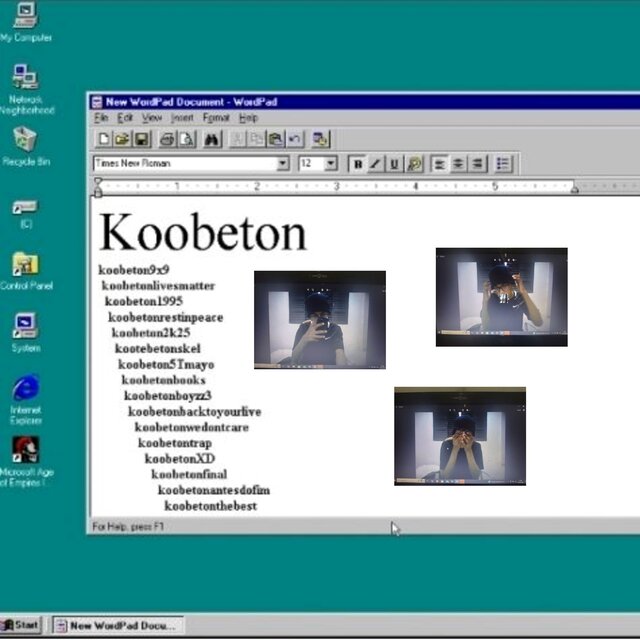This screenshot has height=640, width=640.
Task: Toggle Underline formatting
Action: click(394, 164)
